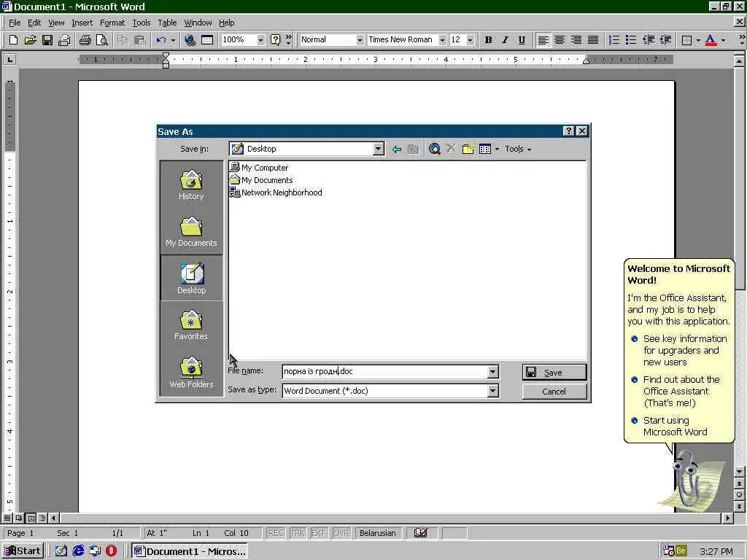Expand the File name history dropdown arrow
The width and height of the screenshot is (747, 560).
pyautogui.click(x=493, y=371)
